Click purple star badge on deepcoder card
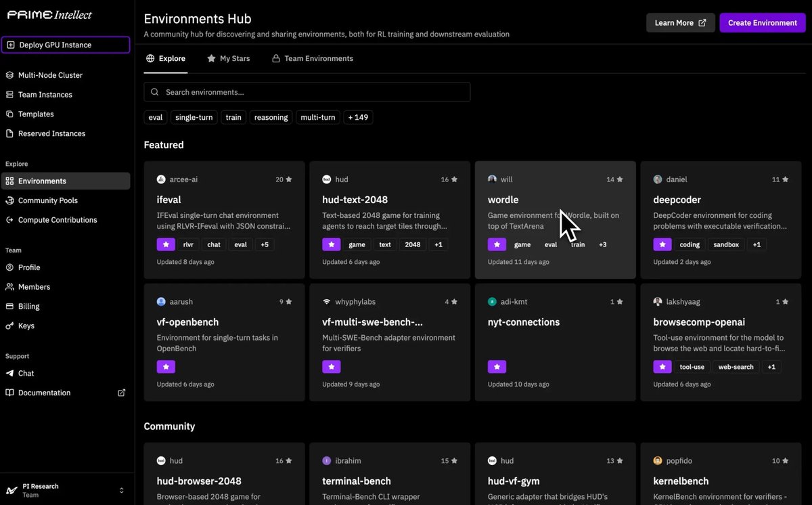 662,244
